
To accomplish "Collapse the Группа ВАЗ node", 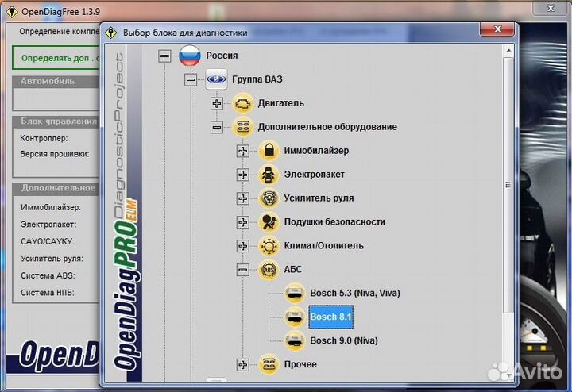I will pos(191,80).
